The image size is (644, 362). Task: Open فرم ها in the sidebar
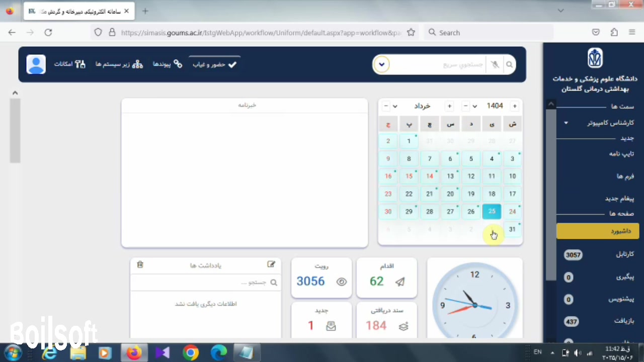(x=625, y=176)
